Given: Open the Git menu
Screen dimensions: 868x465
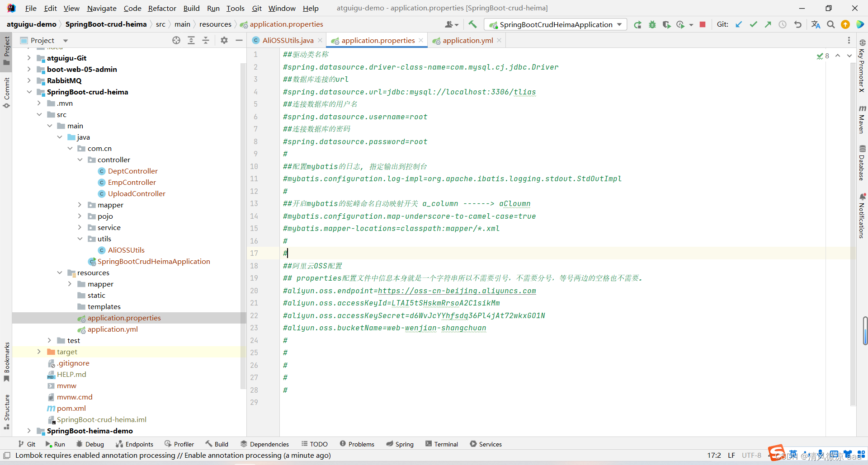Looking at the screenshot, I should coord(257,8).
